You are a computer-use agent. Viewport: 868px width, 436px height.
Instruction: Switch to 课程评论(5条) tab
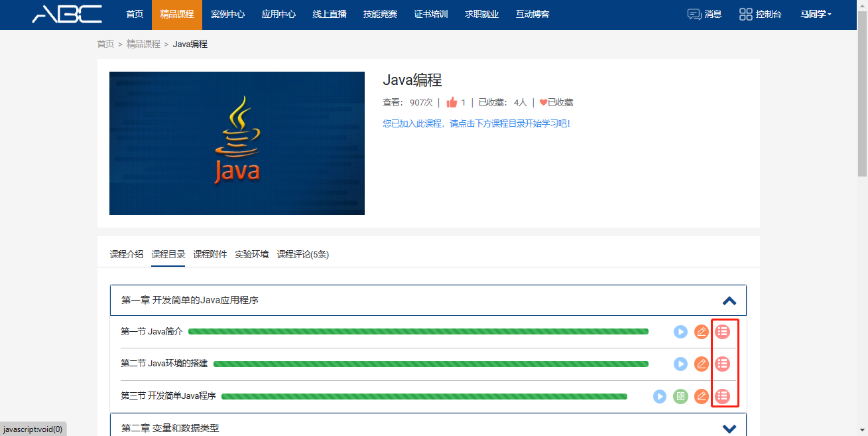(303, 254)
